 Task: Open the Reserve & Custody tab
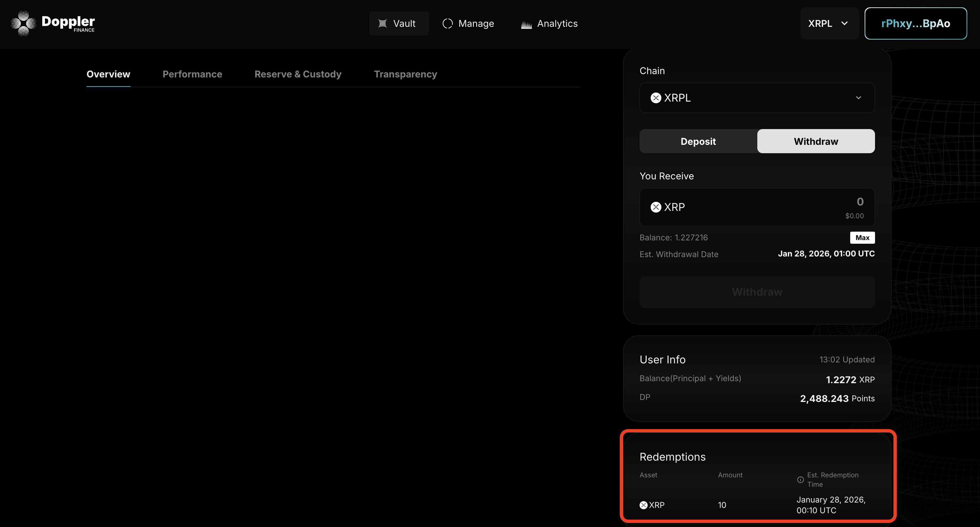pos(297,74)
